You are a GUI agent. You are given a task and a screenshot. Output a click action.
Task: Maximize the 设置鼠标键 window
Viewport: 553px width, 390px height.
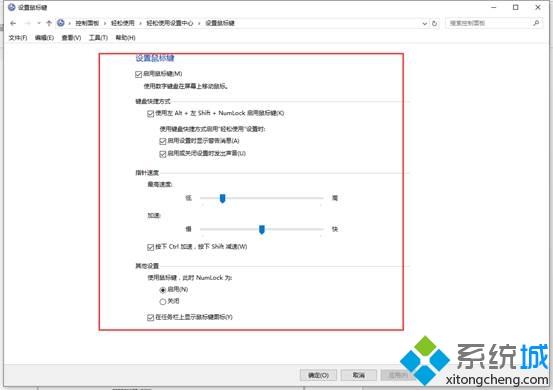coord(516,7)
